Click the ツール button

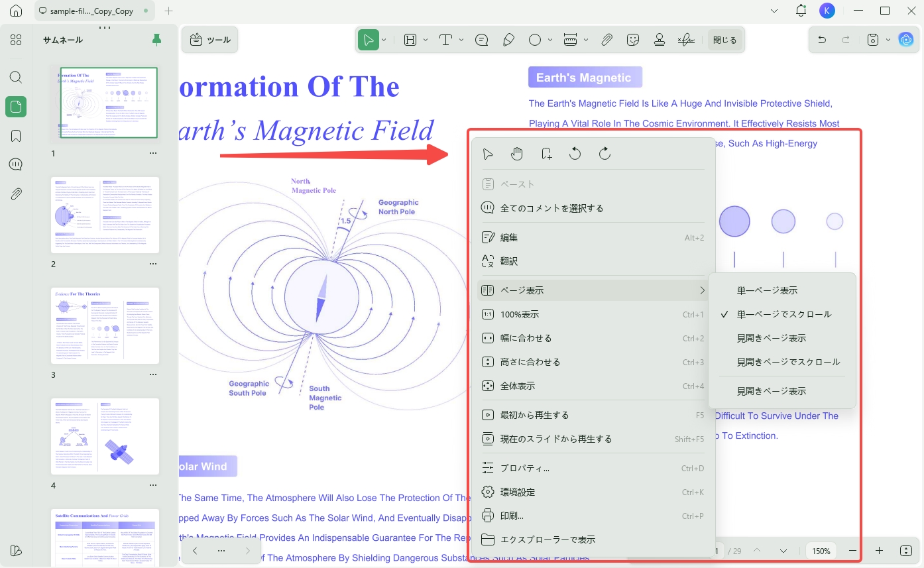point(210,40)
